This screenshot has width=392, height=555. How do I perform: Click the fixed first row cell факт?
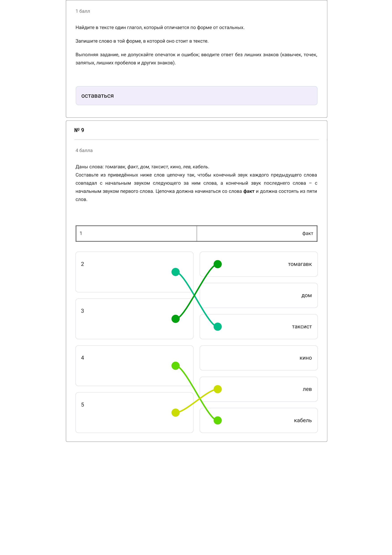[257, 234]
